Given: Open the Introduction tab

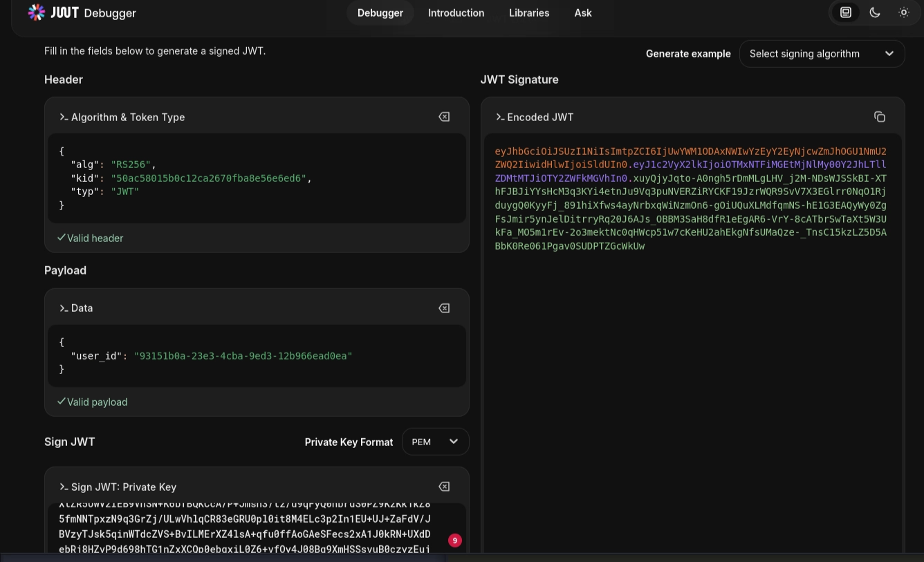Looking at the screenshot, I should [456, 12].
